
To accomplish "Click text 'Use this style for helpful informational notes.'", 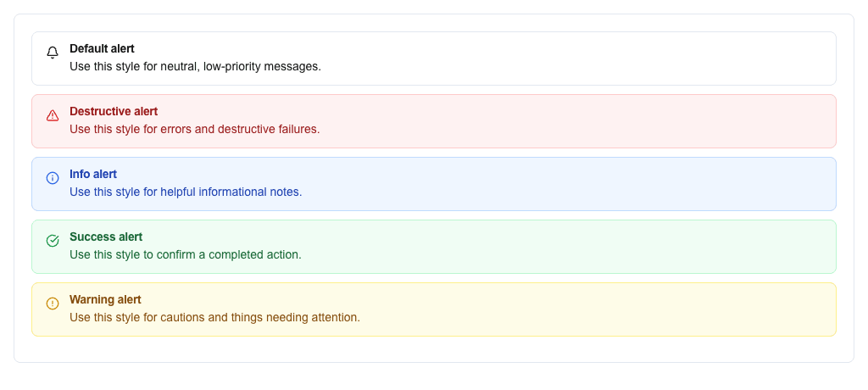I will coord(186,192).
